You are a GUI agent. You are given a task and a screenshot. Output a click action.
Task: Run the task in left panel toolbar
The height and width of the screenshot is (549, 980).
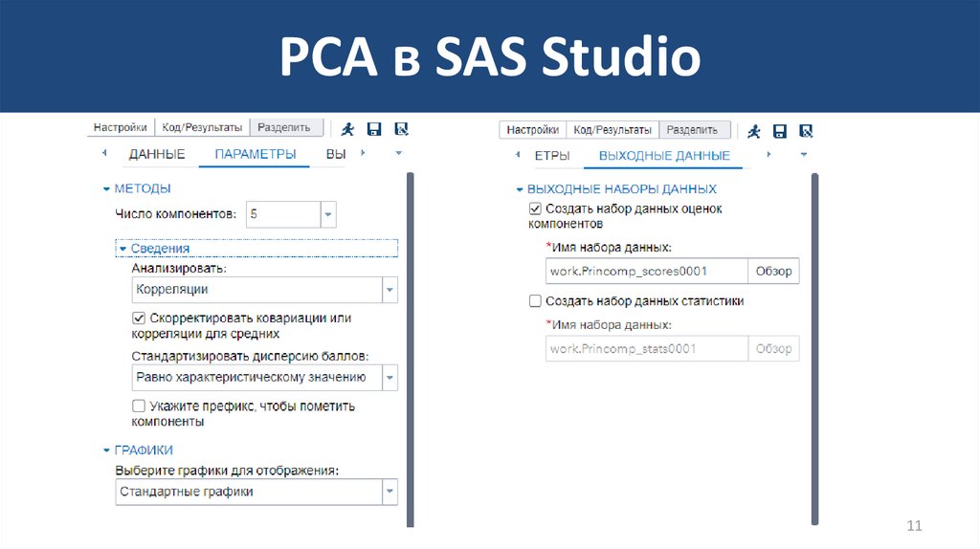tap(347, 129)
